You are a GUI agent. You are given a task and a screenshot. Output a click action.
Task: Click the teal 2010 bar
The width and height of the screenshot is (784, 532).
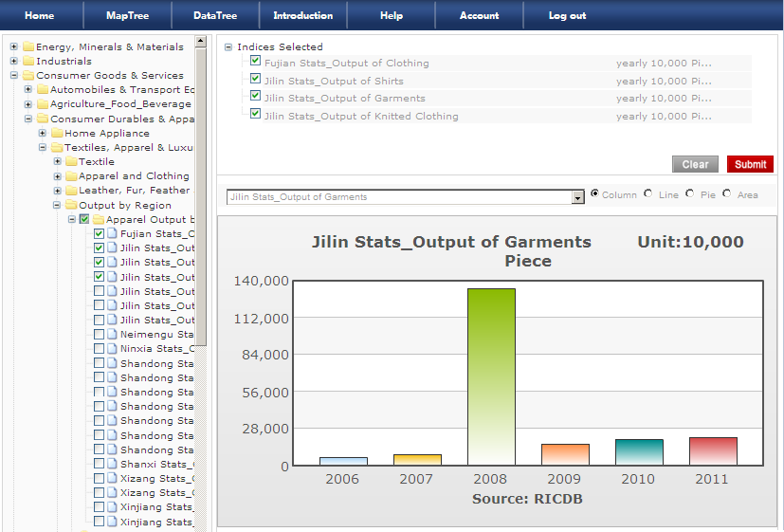point(639,452)
